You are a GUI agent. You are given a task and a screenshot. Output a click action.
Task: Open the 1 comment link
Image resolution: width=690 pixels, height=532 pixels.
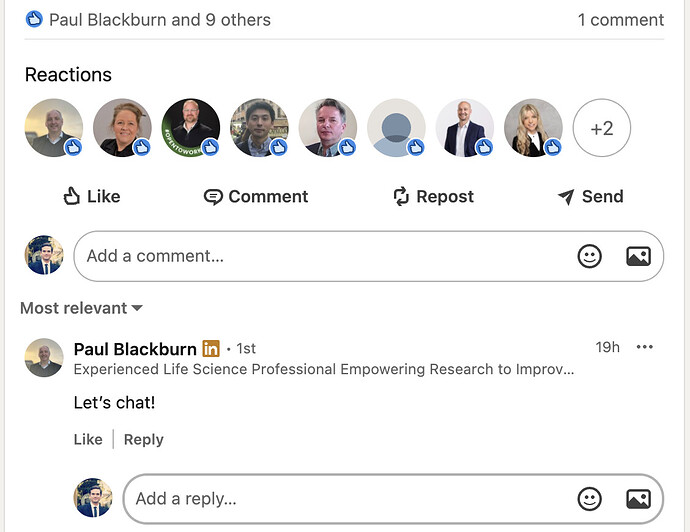(620, 19)
